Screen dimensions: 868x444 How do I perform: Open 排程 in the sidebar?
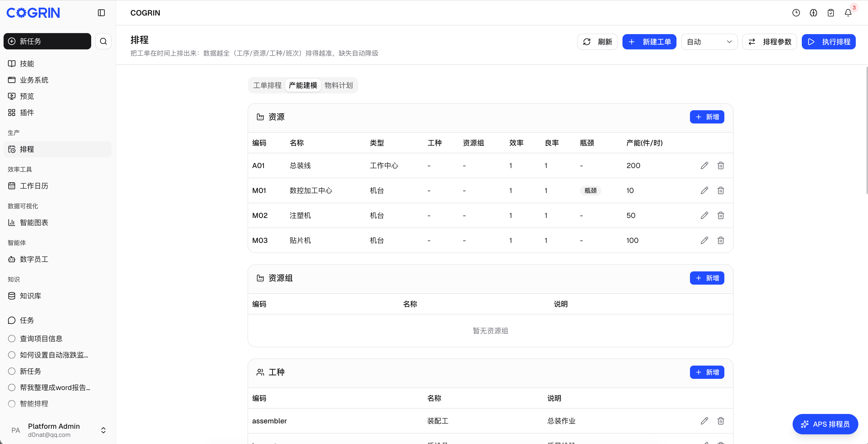tap(57, 149)
